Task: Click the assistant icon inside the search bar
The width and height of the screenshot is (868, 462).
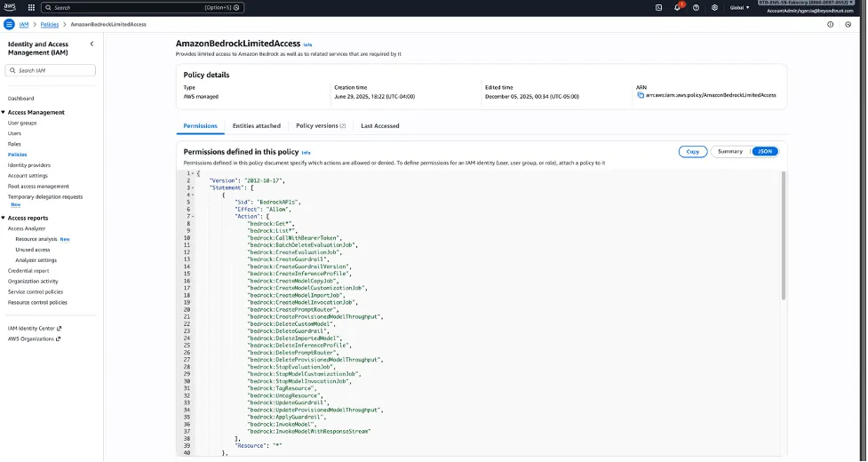Action: coord(237,8)
